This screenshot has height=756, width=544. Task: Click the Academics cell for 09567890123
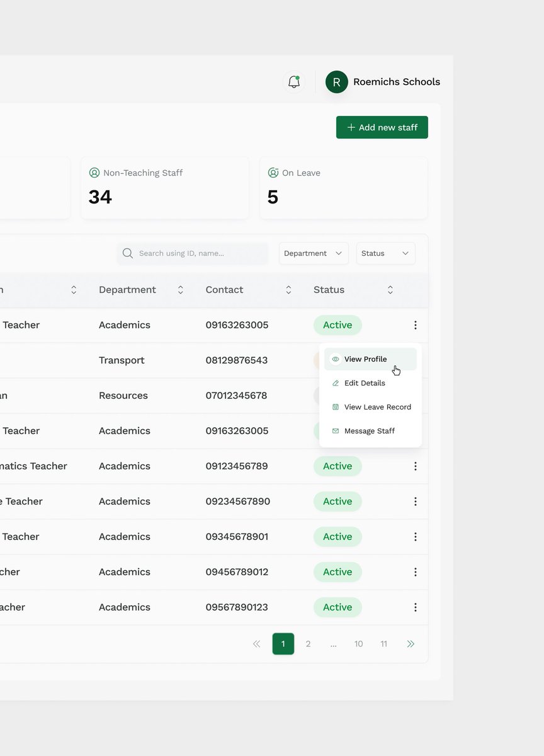[x=125, y=607]
